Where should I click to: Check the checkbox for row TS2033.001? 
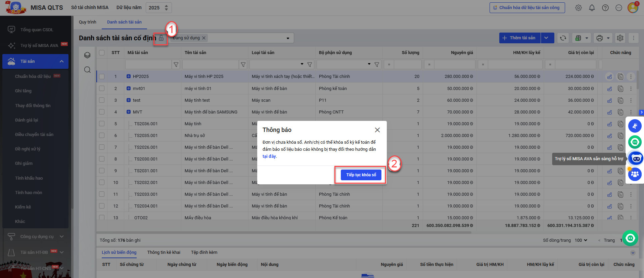tap(102, 194)
